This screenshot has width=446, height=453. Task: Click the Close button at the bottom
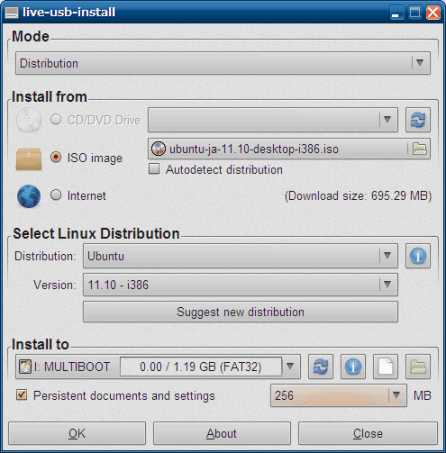368,433
